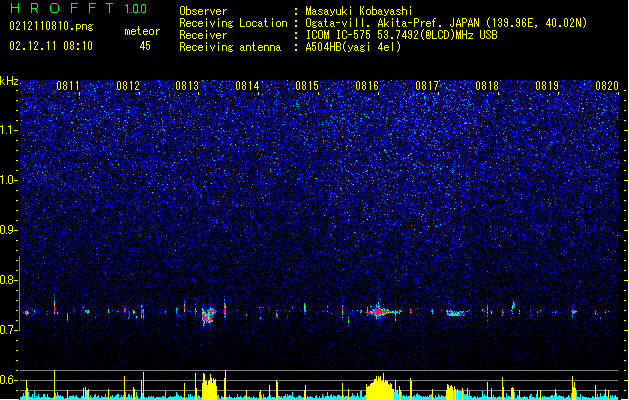Click the 0819 time axis marker
Image resolution: width=629 pixels, height=400 pixels.
[547, 86]
